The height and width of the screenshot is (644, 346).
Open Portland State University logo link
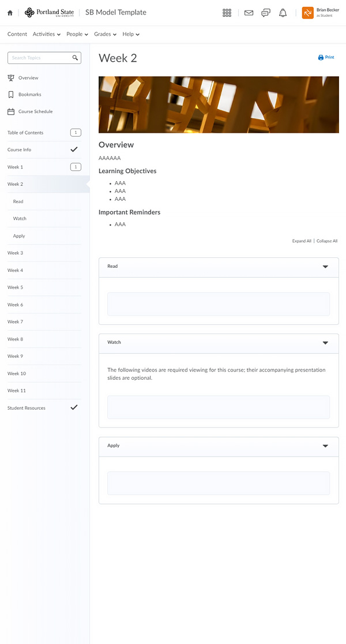49,13
